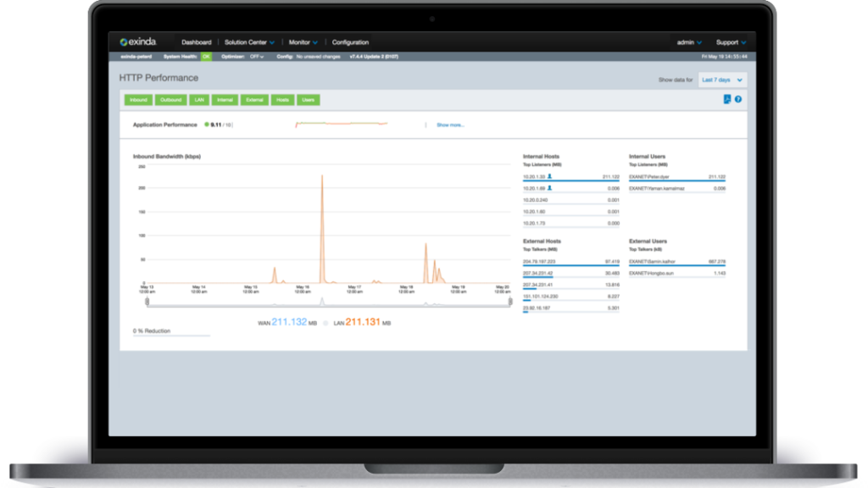Open the Monitor dropdown menu
Viewport: 868px width, 488px height.
(x=303, y=42)
